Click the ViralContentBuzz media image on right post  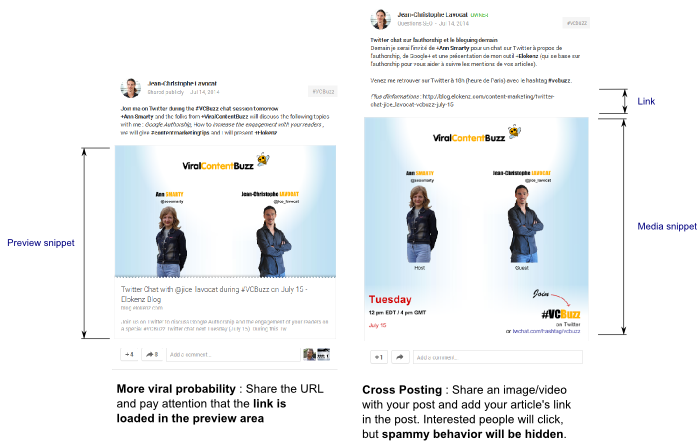(476, 227)
